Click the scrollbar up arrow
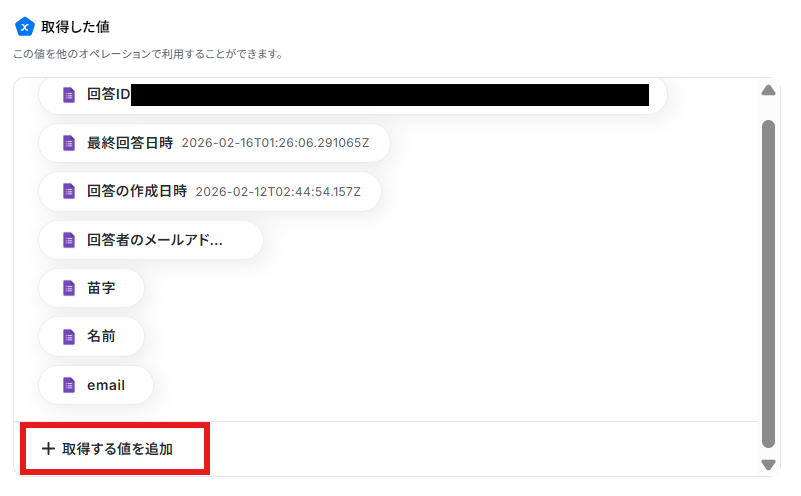 [x=768, y=91]
